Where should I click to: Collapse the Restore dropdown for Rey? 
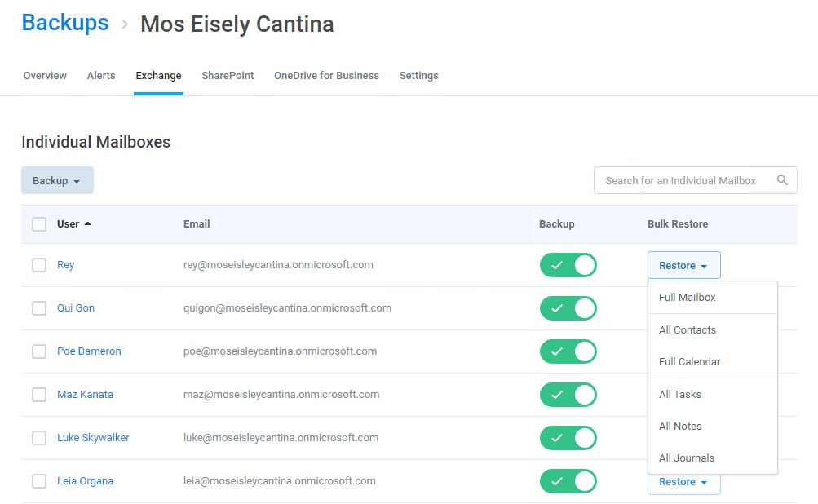[x=684, y=265]
